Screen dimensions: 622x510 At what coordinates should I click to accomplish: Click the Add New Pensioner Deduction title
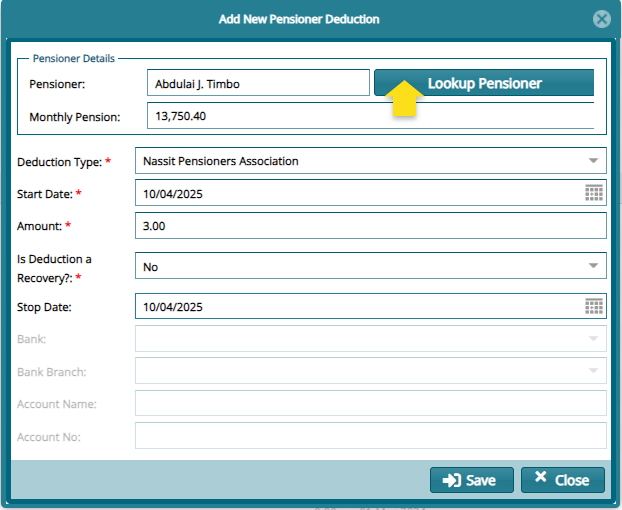point(299,19)
